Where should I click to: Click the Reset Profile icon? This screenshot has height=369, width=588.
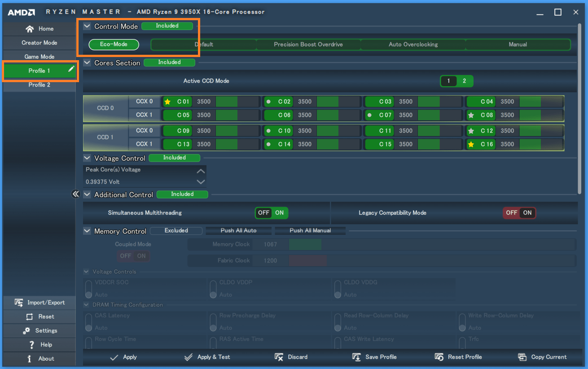click(x=439, y=357)
